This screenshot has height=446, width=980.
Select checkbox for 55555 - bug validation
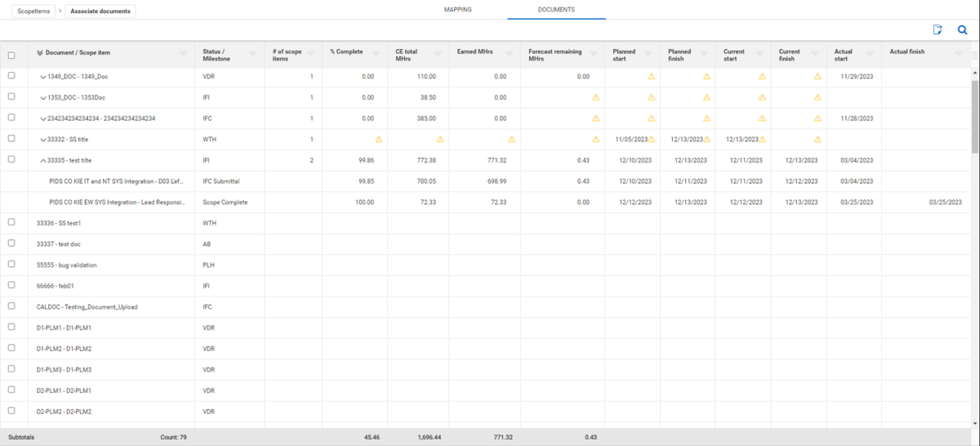11,265
